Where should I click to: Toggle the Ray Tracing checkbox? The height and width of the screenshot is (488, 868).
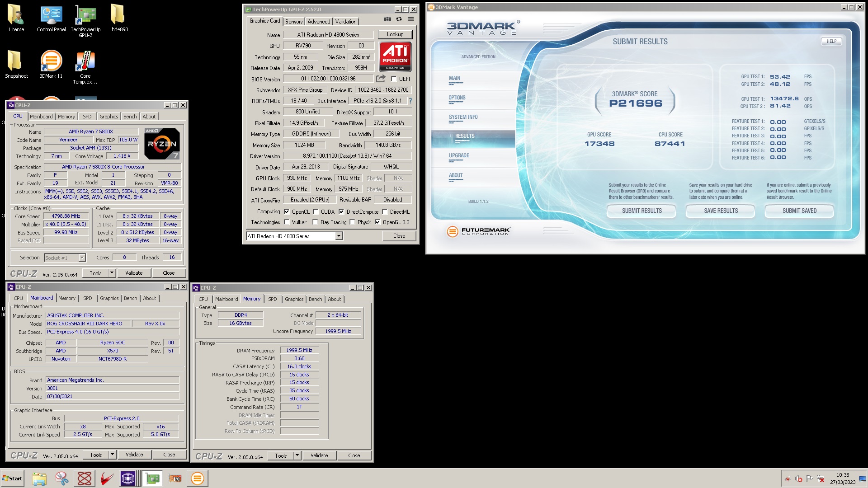pos(316,222)
